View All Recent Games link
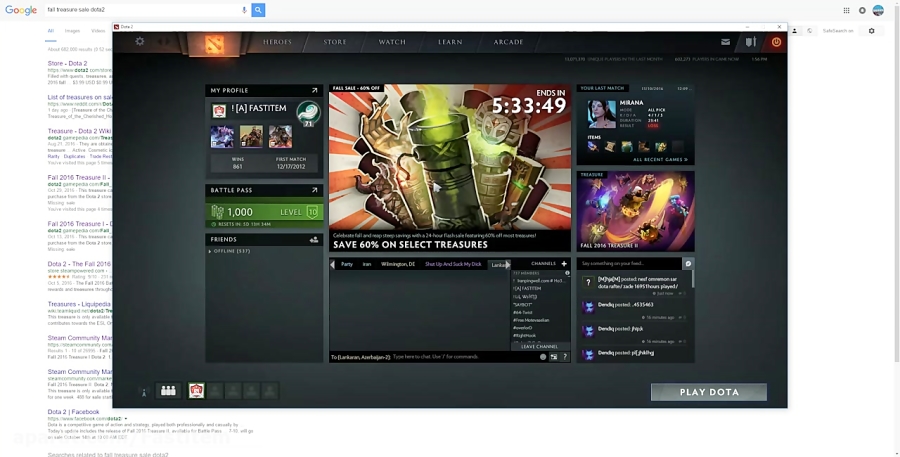Image resolution: width=900 pixels, height=457 pixels. (660, 159)
